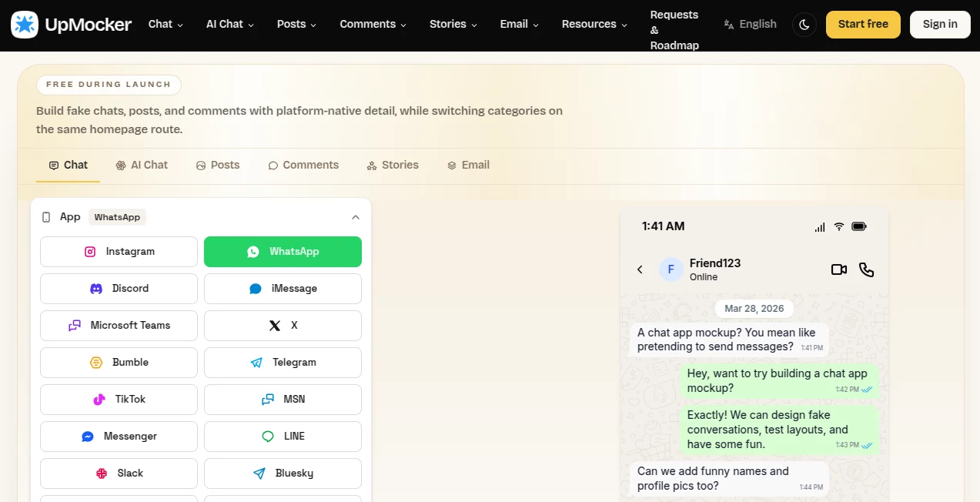Click the 'A chat app mockup?' message bubble

pos(729,340)
